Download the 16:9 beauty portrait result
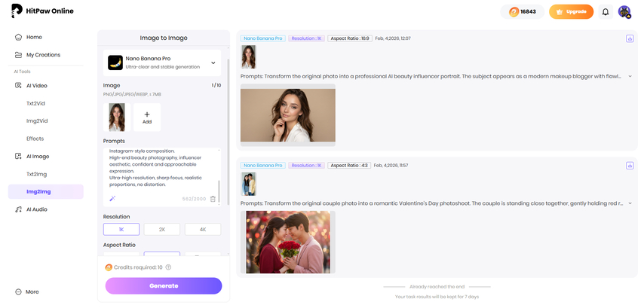The image size is (644, 308). point(629,38)
